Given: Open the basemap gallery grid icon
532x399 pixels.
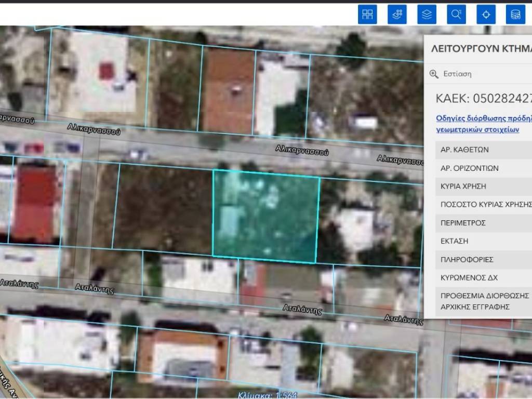Looking at the screenshot, I should coord(367,15).
